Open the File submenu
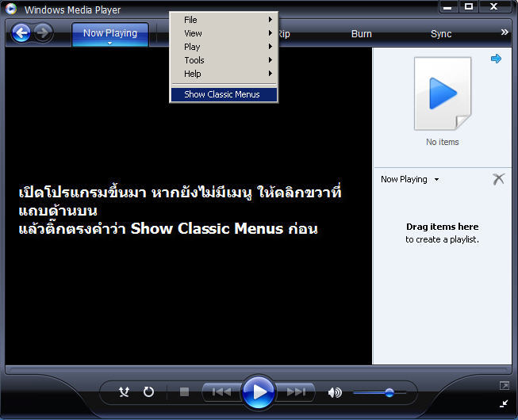The image size is (518, 420). click(224, 20)
